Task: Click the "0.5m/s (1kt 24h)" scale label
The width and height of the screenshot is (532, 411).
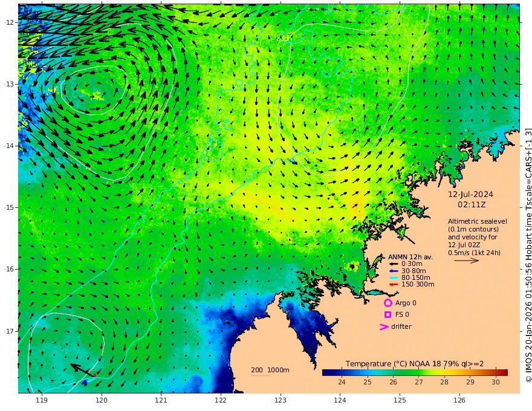Action: point(475,253)
